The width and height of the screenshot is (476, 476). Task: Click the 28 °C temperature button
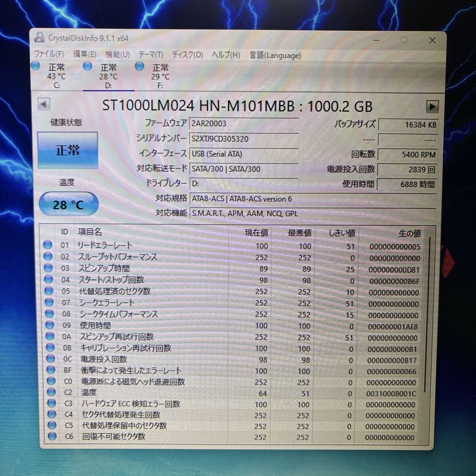click(68, 204)
